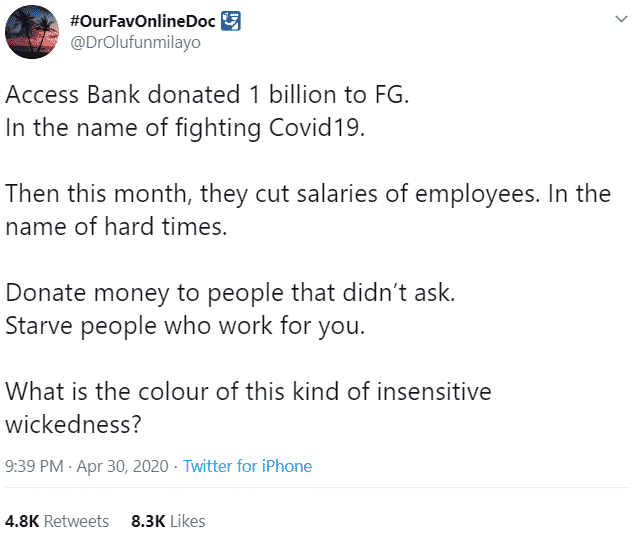View the 4.8K Retweets list
The width and height of the screenshot is (643, 542).
[57, 521]
